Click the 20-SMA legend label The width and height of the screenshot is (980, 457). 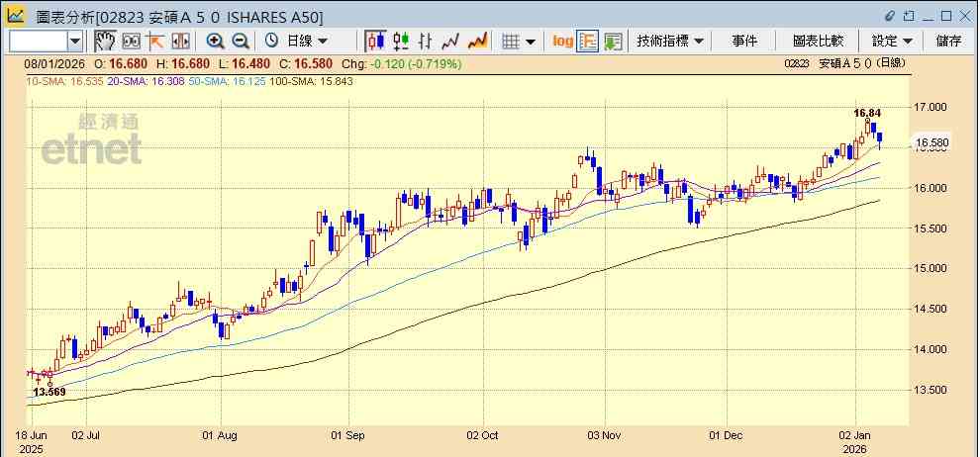click(x=146, y=81)
